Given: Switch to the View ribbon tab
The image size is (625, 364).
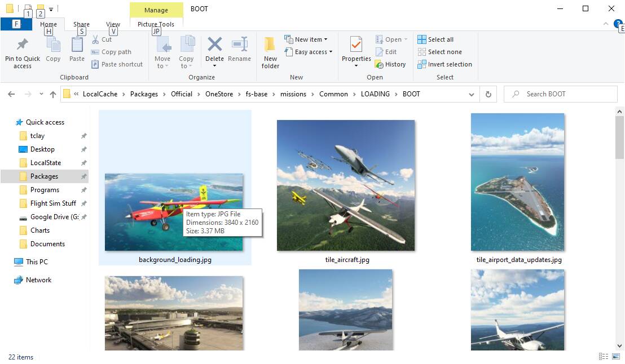Looking at the screenshot, I should point(113,24).
